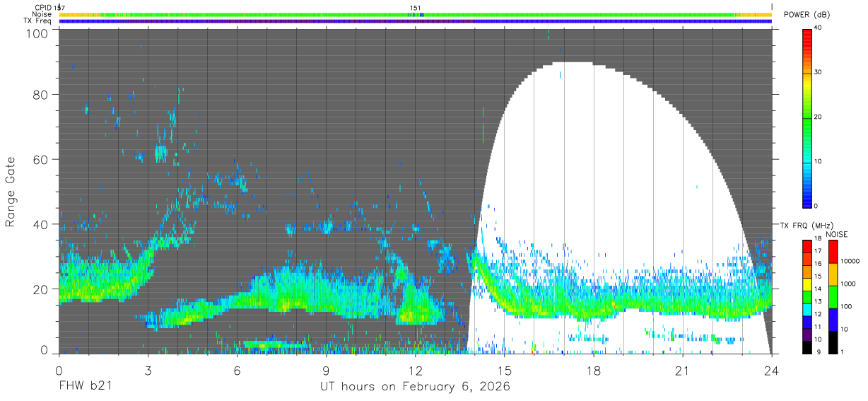Viewport: 868px width, 401px height.
Task: Click the 21 tick label on the UT hours axis
Action: point(683,371)
